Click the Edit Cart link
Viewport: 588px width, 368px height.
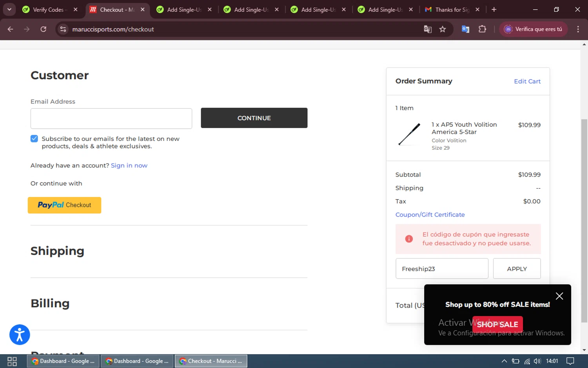(x=527, y=81)
